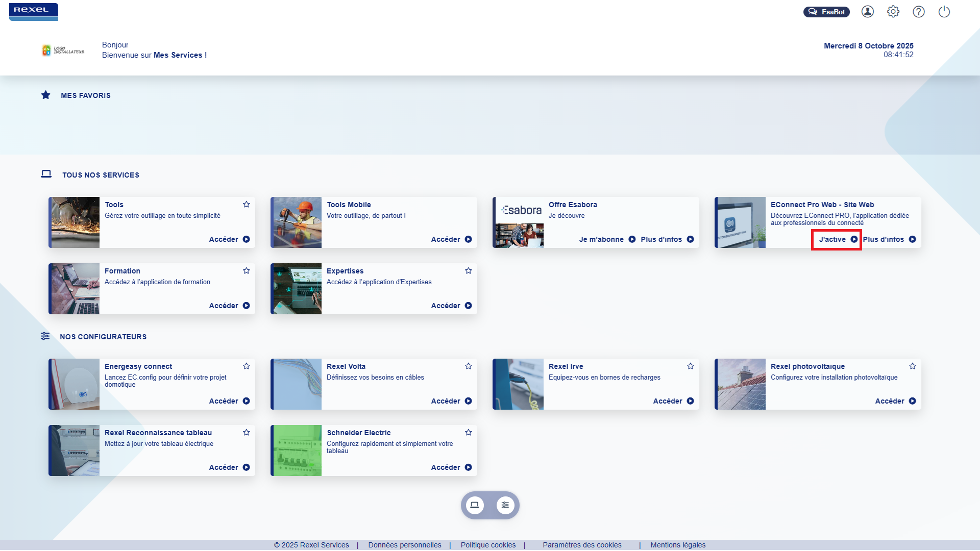
Task: Open the user profile icon
Action: pyautogui.click(x=867, y=11)
